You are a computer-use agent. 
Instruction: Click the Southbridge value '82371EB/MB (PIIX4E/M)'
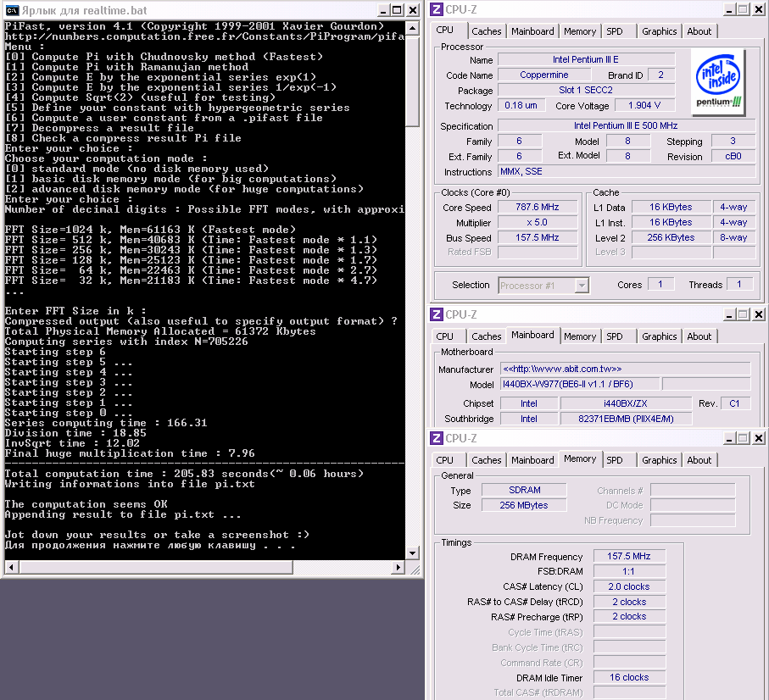coord(626,419)
